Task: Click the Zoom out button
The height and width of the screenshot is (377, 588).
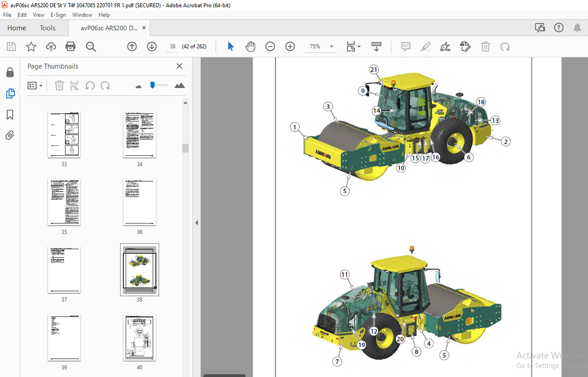Action: (x=270, y=46)
